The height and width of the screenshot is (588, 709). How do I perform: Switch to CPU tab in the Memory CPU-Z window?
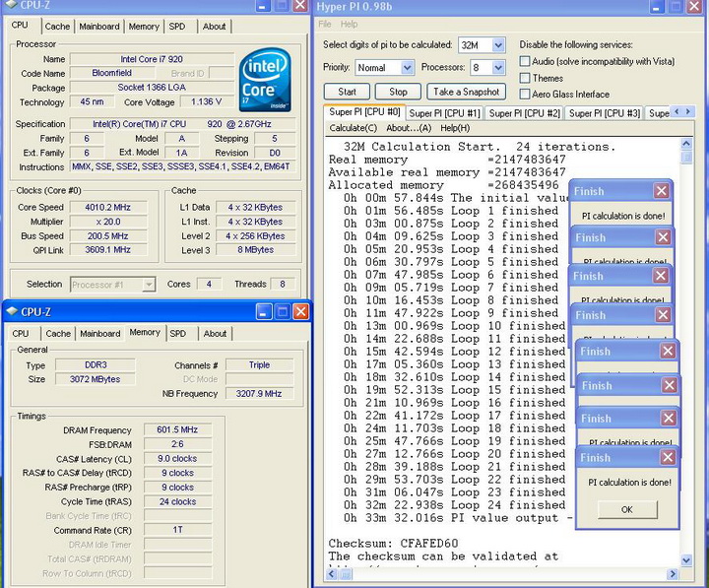pos(21,333)
